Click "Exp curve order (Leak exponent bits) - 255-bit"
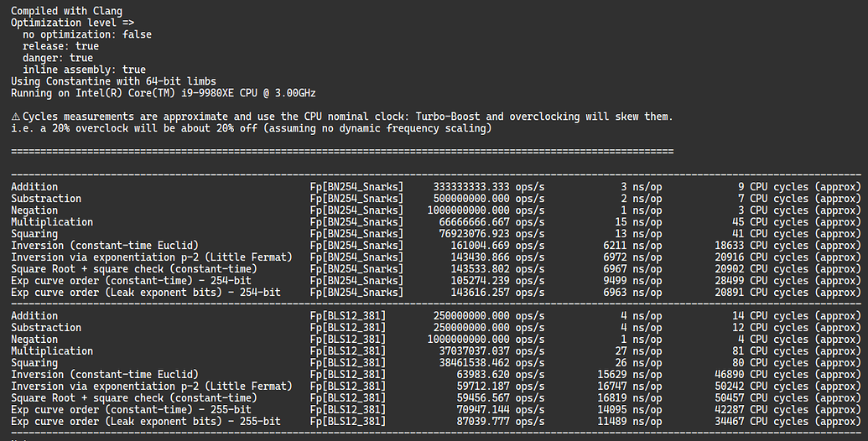868x441 pixels. click(145, 421)
